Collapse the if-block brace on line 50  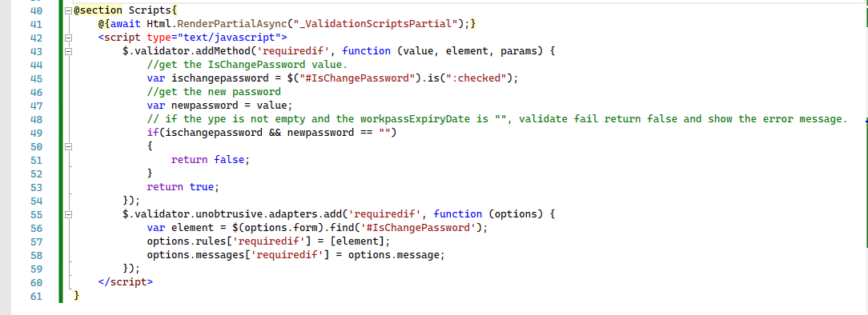[x=69, y=147]
